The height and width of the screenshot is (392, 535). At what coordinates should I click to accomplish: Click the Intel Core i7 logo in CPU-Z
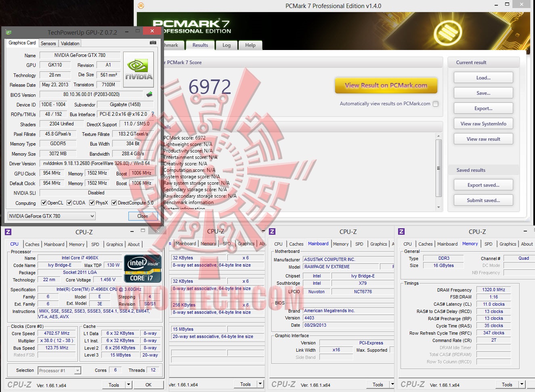143,269
